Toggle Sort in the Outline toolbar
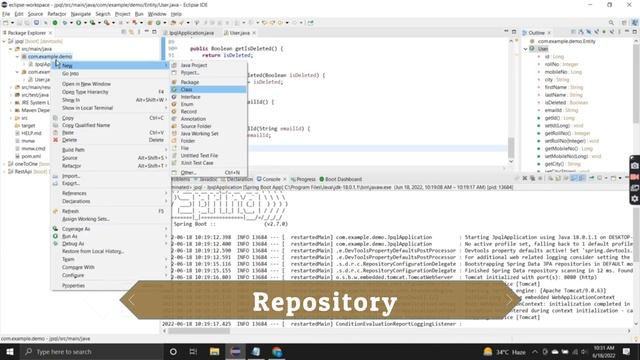Viewport: 640px width, 360px height. coord(580,32)
